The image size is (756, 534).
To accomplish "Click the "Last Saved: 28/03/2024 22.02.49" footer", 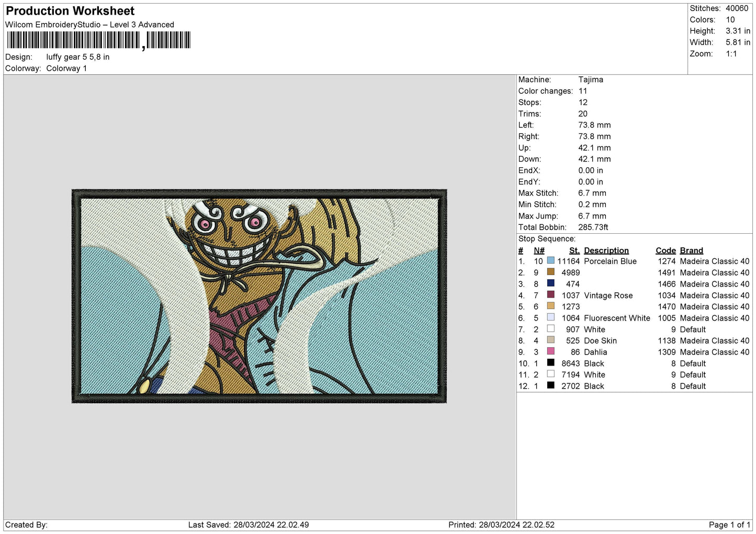I will click(249, 525).
